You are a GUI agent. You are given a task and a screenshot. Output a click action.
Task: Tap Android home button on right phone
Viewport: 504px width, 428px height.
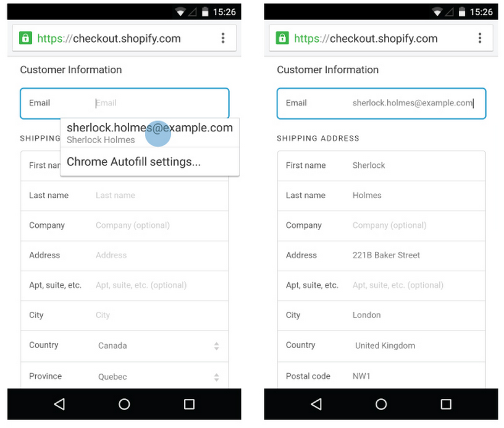[x=381, y=404]
